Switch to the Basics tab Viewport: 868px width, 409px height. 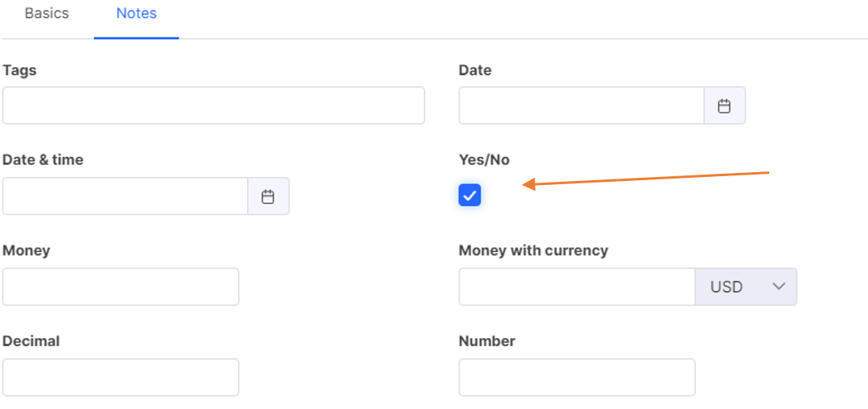tap(47, 14)
